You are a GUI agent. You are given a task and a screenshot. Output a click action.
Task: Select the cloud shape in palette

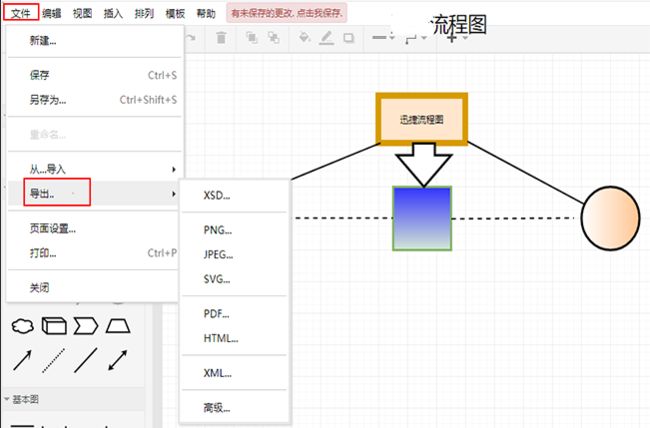click(x=22, y=326)
